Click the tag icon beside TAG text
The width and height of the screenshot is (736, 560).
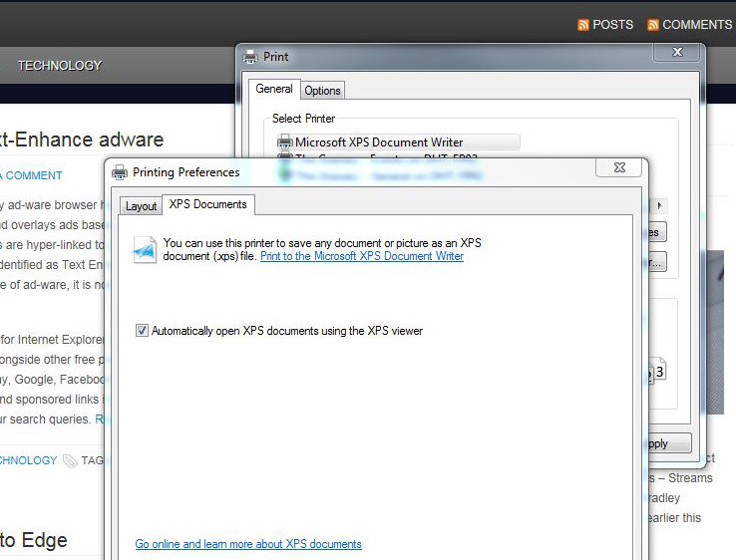(70, 461)
